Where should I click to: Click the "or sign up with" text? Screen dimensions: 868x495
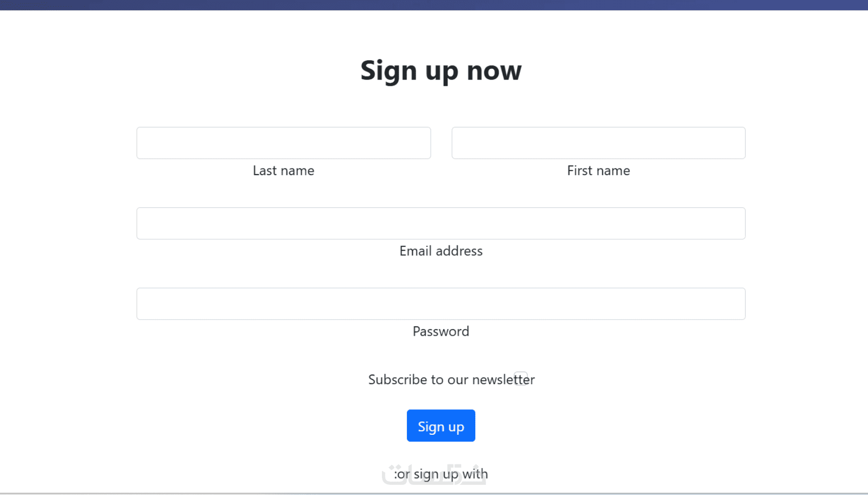442,474
